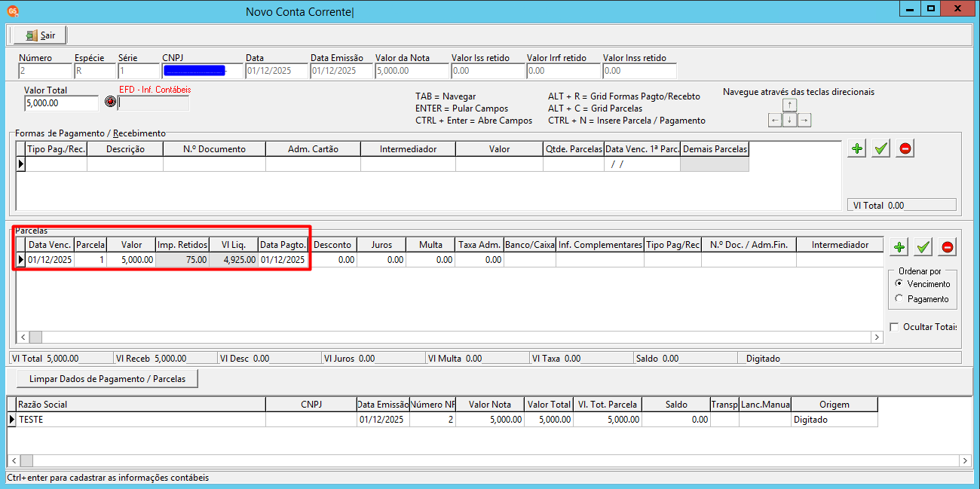The height and width of the screenshot is (489, 980).
Task: Click the Valor Irrf retido field
Action: coord(563,71)
